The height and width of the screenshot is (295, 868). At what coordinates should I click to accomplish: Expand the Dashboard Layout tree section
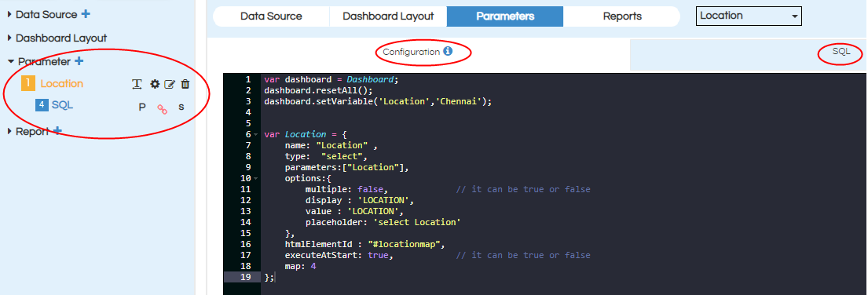(x=10, y=38)
